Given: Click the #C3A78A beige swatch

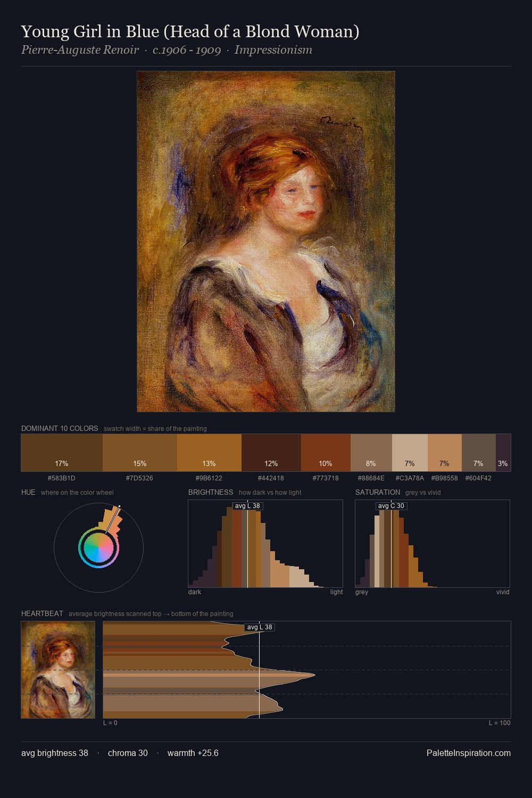Looking at the screenshot, I should tap(410, 453).
